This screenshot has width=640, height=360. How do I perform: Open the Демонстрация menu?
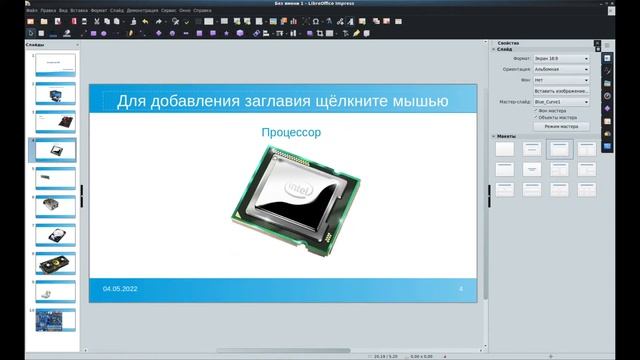142,10
